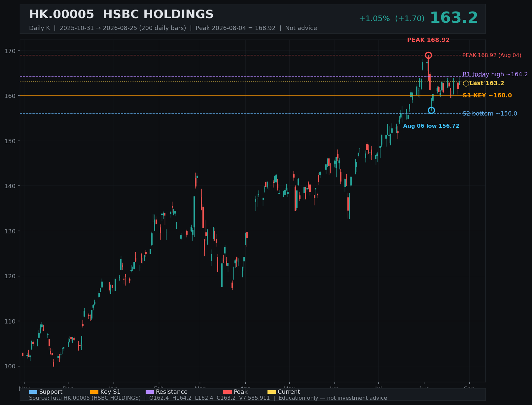Click the 'S2 bottom ~156.0' label
Viewport: 532px width, 405px height.
490,114
